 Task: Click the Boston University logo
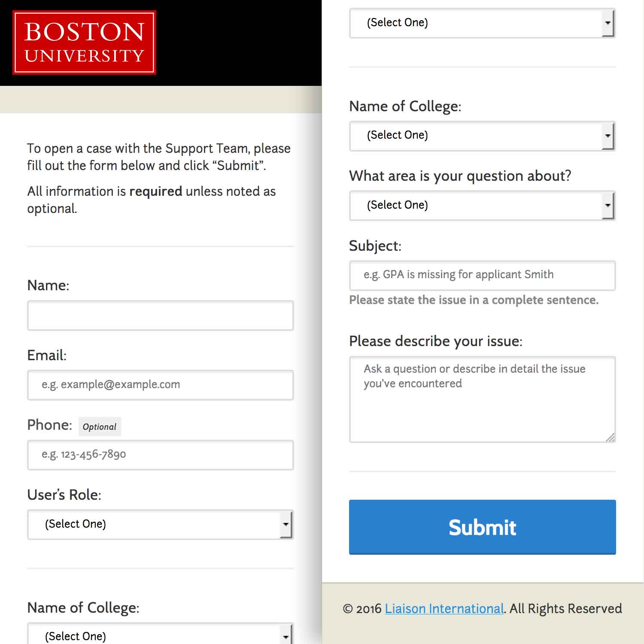(x=85, y=43)
